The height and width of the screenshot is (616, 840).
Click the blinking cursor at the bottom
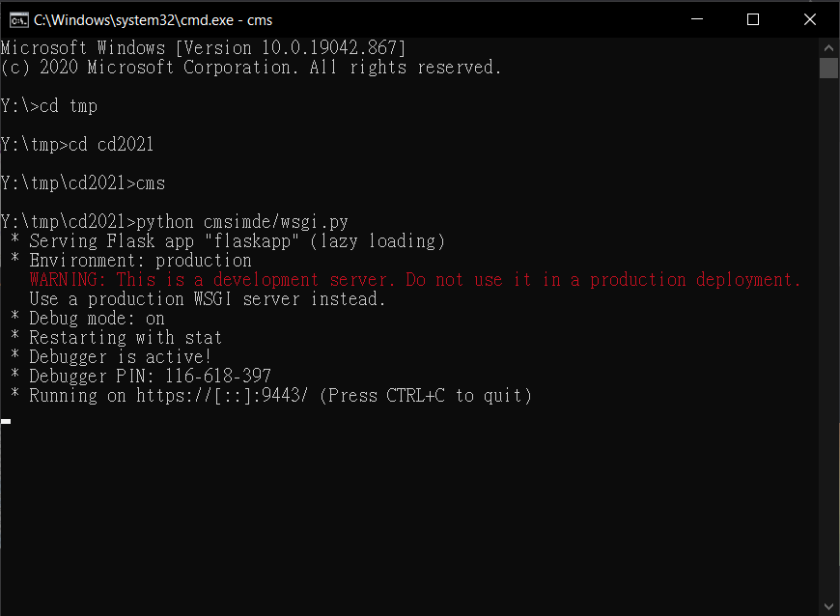coord(6,422)
